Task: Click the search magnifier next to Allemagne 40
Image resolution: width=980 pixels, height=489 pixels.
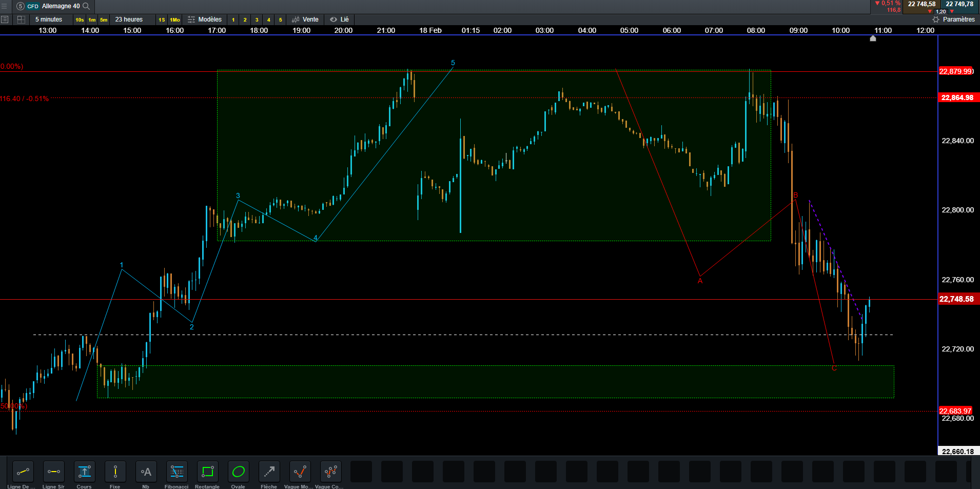Action: [x=86, y=6]
